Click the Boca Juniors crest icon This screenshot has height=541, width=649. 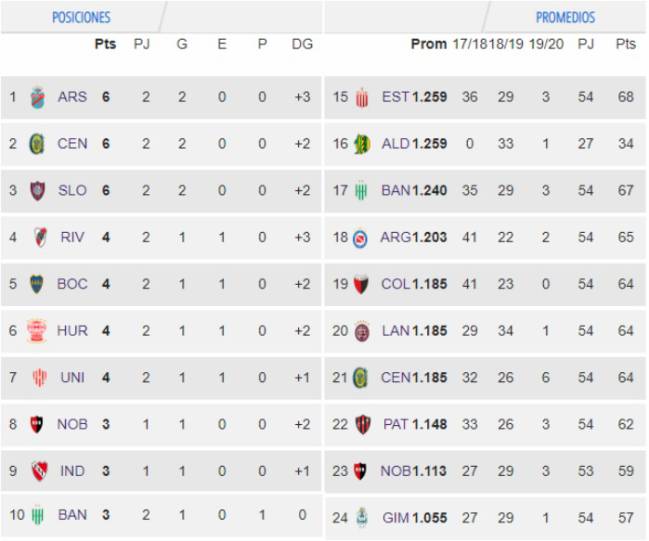point(37,284)
